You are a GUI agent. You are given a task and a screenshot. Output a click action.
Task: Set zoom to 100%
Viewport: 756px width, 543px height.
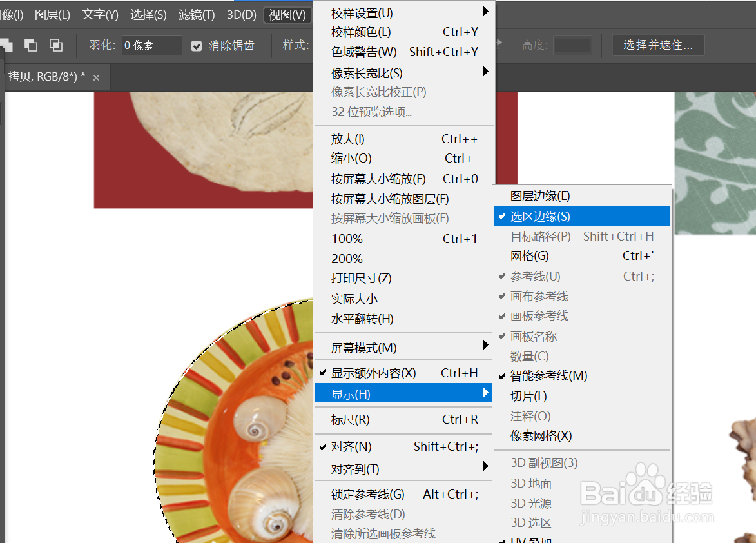(x=403, y=239)
